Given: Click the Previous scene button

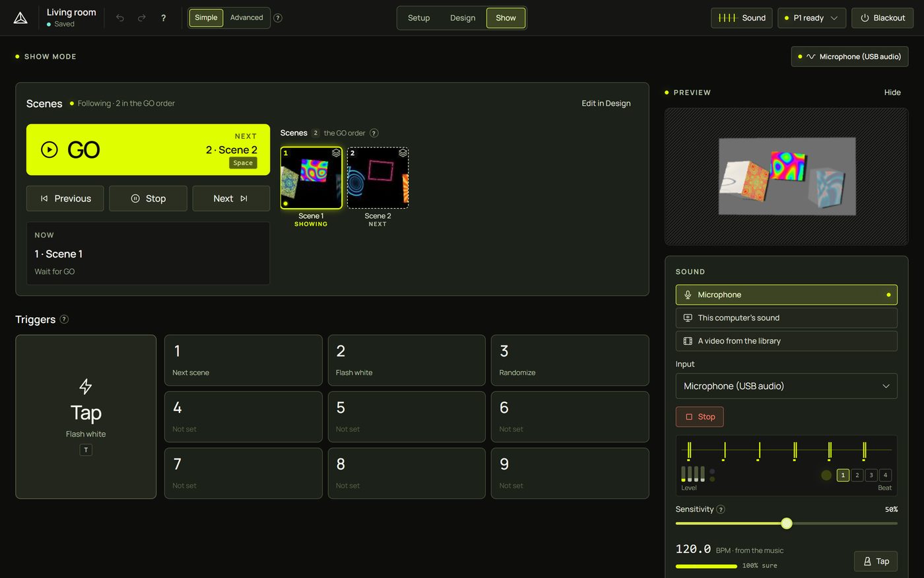Looking at the screenshot, I should click(65, 198).
